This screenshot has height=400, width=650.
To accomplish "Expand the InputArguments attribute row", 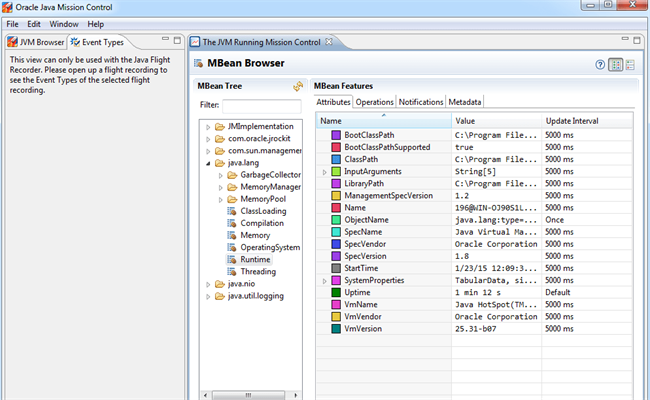I will coord(324,172).
